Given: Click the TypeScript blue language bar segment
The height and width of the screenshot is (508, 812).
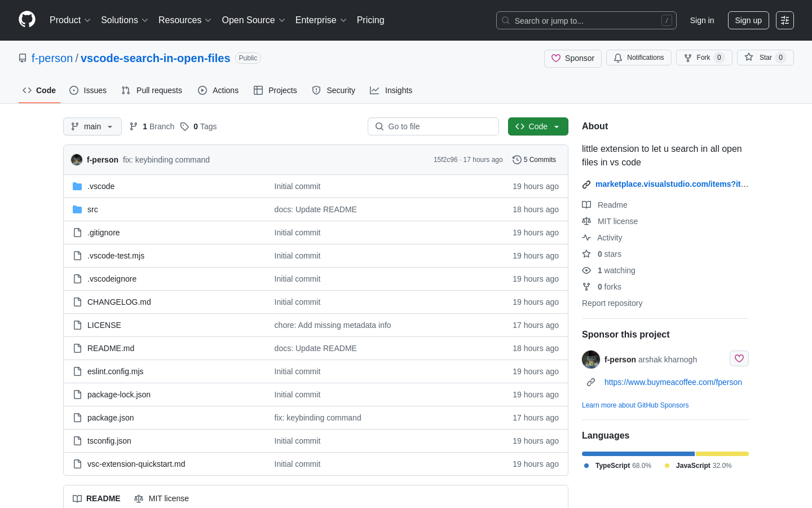Looking at the screenshot, I should [638, 454].
